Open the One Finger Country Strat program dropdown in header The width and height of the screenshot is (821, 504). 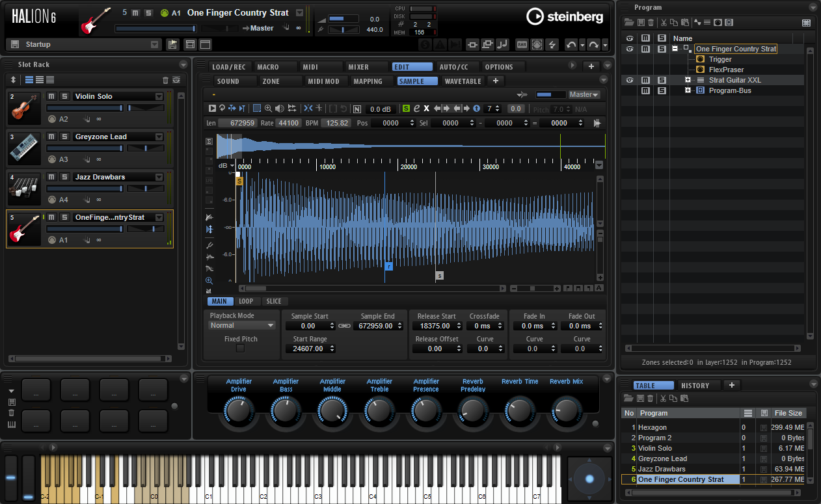coord(299,12)
